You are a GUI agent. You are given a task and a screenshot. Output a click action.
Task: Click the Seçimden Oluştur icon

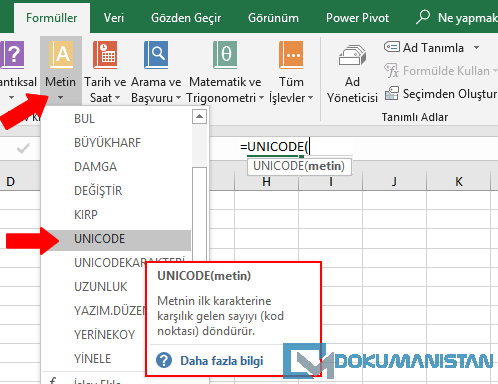pos(392,93)
